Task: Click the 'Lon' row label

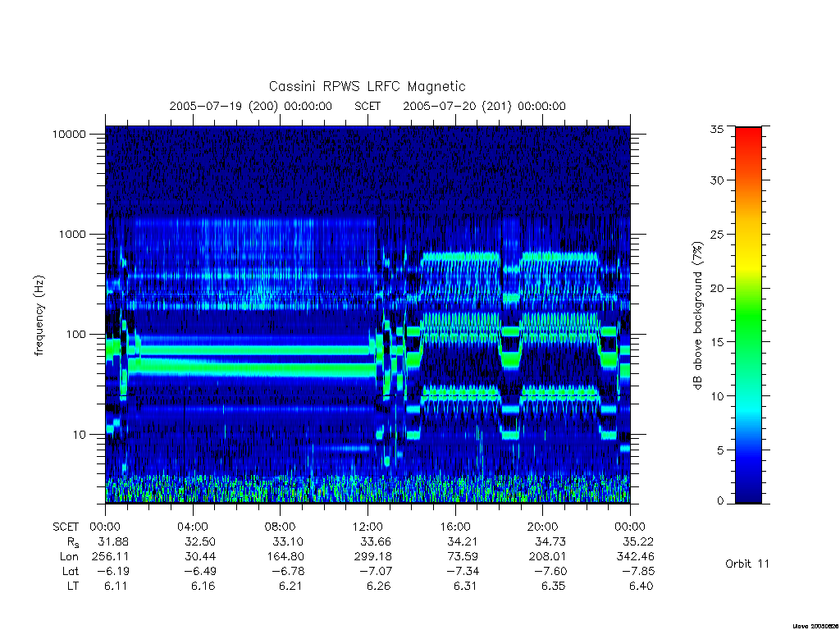Action: point(69,556)
